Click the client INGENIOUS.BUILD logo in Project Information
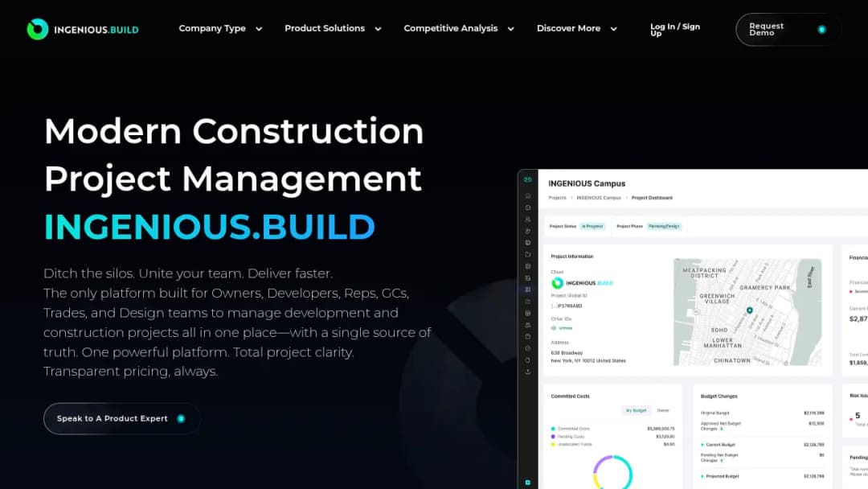The height and width of the screenshot is (489, 868). [582, 283]
